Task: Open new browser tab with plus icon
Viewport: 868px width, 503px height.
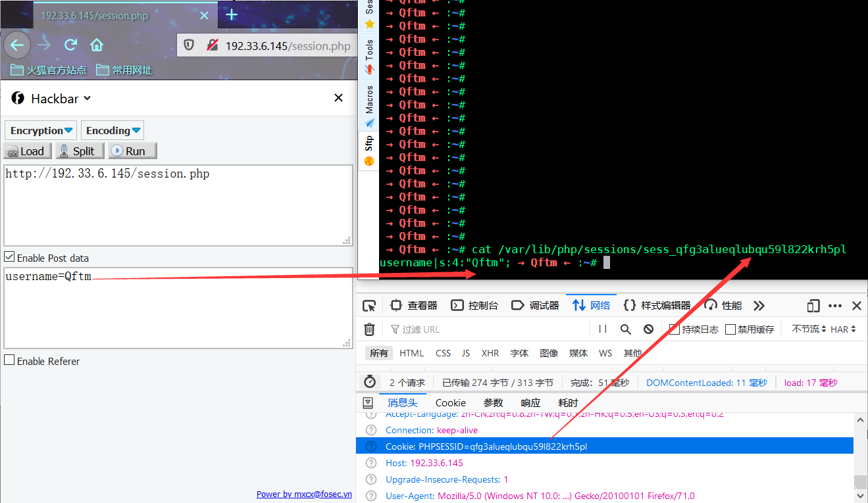Action: [232, 15]
